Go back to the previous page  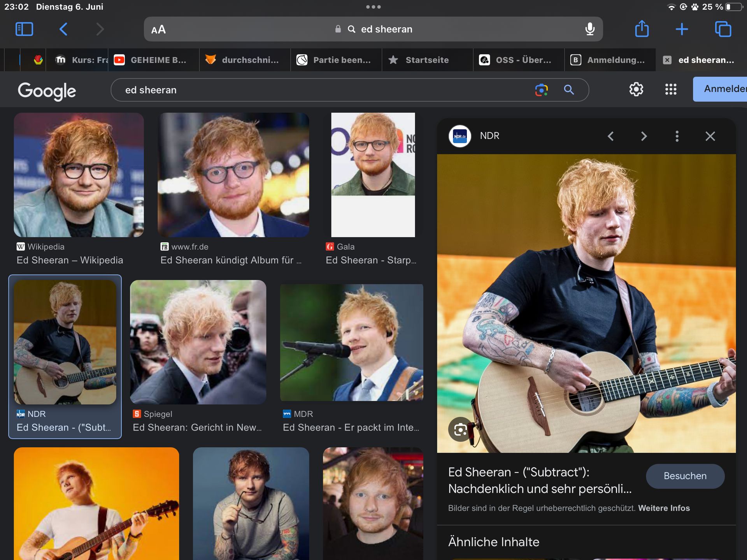tap(63, 29)
